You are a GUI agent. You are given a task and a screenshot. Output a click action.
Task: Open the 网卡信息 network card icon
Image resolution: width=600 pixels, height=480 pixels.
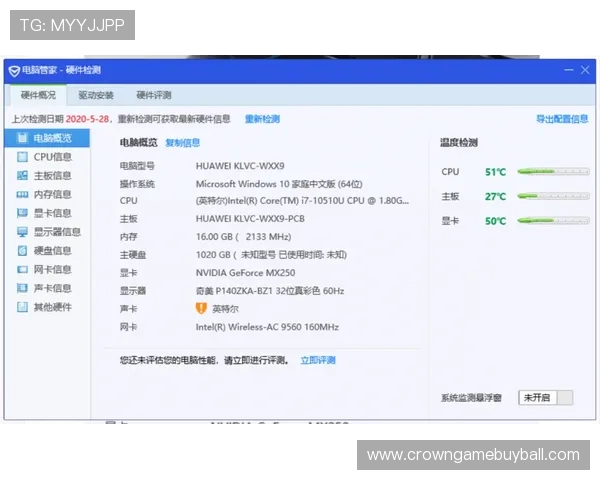(23, 269)
